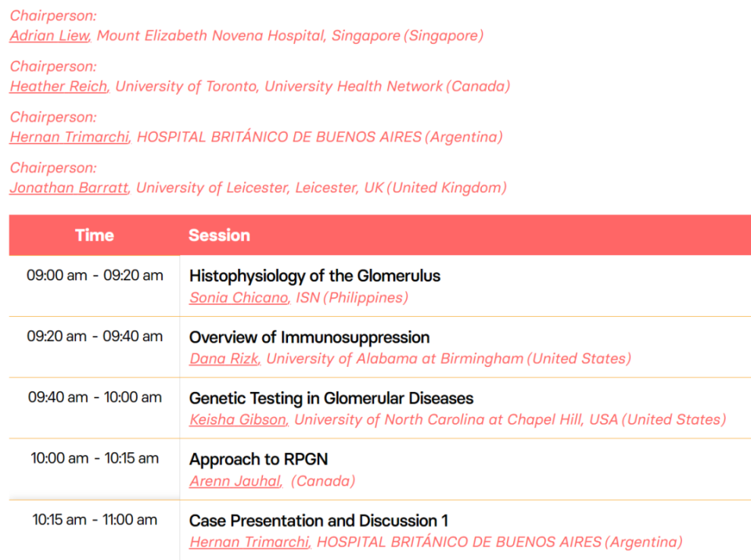751x560 pixels.
Task: Select the Arenn Jauhal speaker link
Action: pyautogui.click(x=235, y=481)
